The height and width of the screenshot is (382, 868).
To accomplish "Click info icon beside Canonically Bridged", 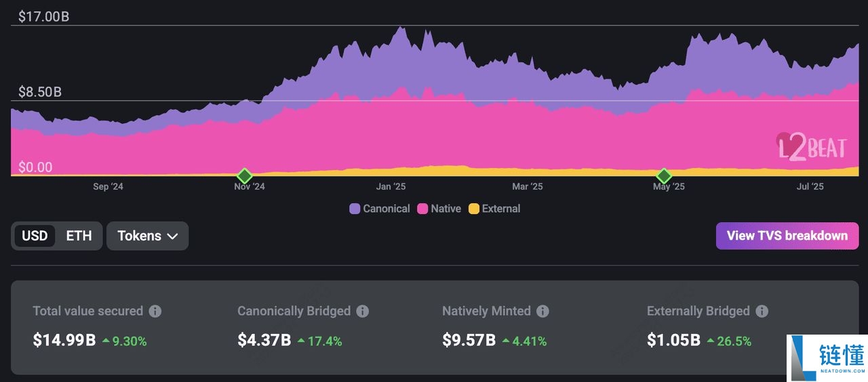I will coord(363,312).
